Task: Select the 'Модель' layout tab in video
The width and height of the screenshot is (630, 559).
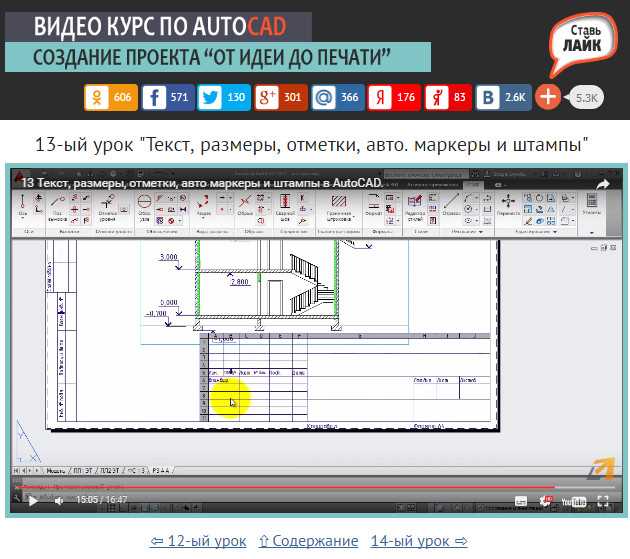Action: pos(55,471)
